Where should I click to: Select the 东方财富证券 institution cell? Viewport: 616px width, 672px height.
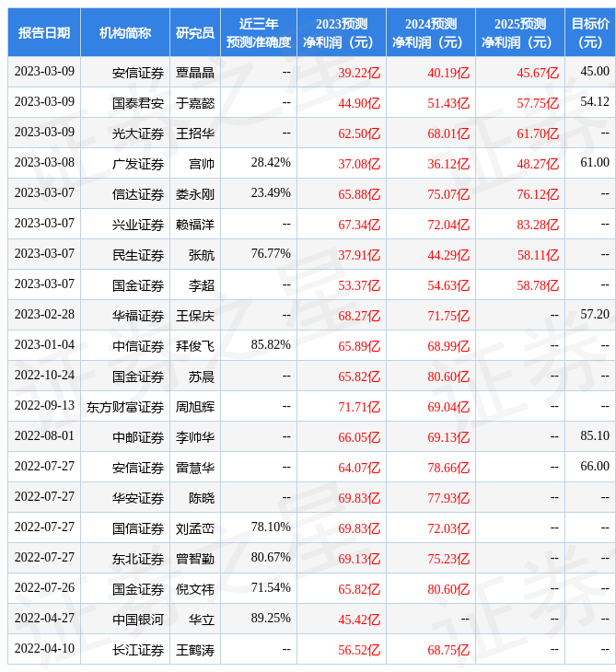tap(125, 407)
